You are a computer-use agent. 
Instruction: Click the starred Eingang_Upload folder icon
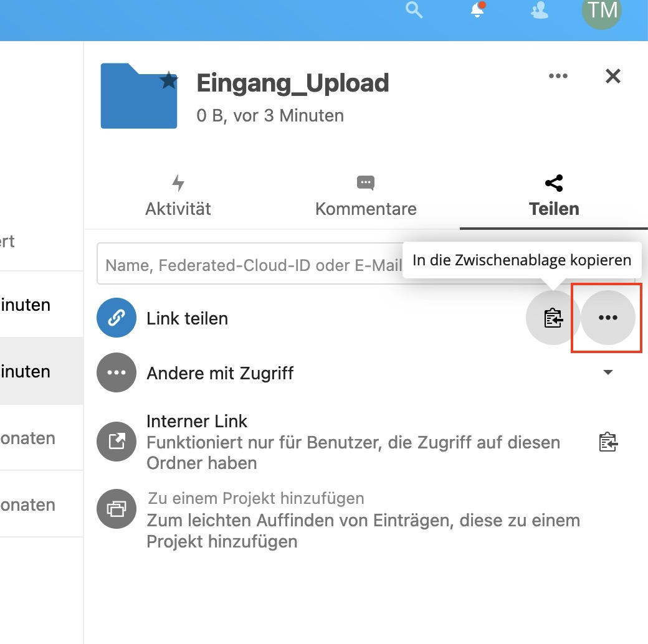[139, 96]
